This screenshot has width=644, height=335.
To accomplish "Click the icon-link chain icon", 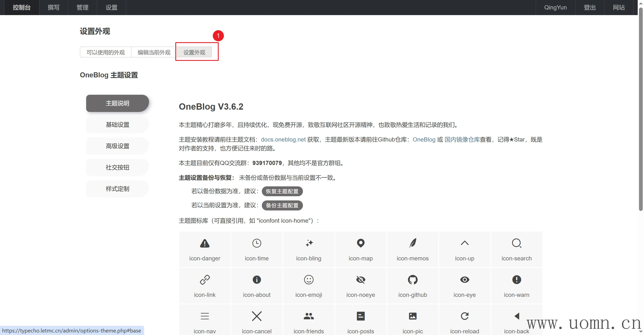I will click(x=205, y=279).
